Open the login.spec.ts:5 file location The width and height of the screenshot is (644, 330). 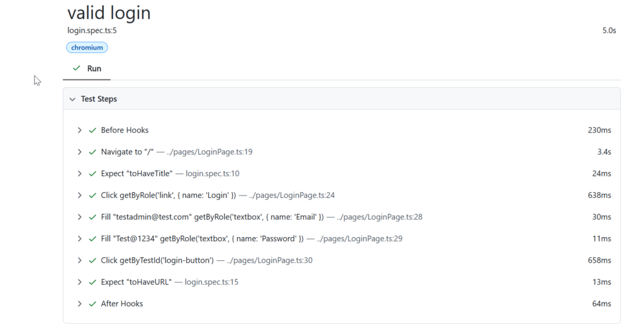(92, 30)
